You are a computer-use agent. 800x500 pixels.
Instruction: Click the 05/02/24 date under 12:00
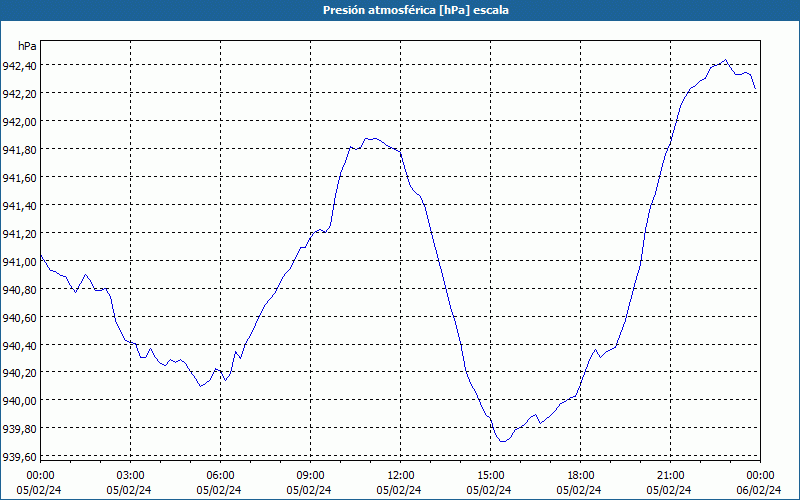tap(399, 490)
